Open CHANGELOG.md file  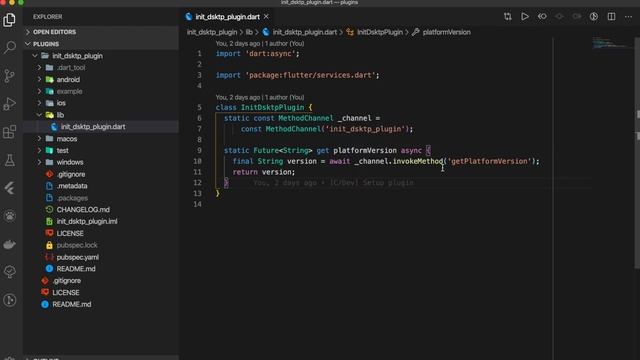pos(100,210)
